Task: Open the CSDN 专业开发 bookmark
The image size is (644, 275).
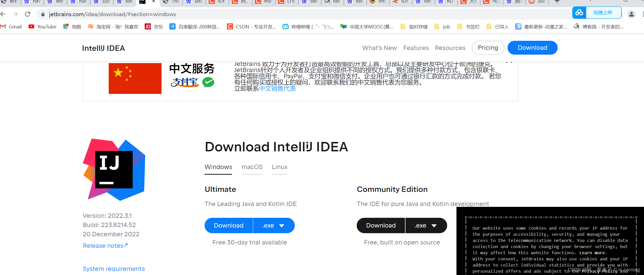Action: coord(252,27)
